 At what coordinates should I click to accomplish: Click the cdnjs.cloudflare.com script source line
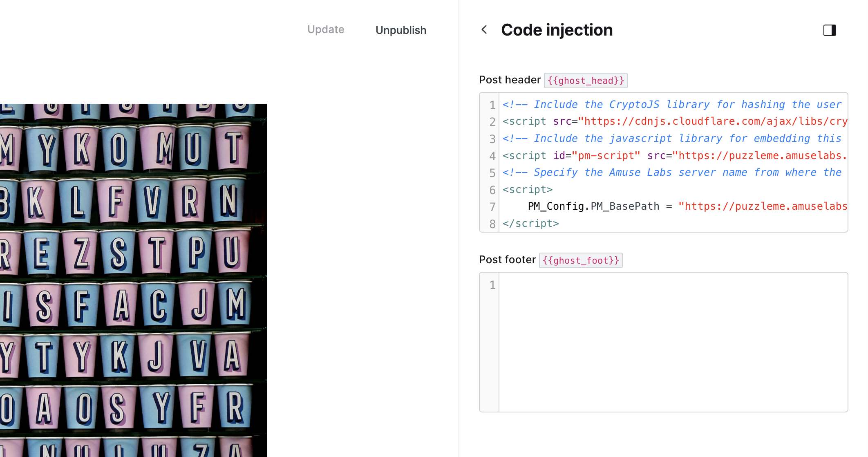coord(674,121)
